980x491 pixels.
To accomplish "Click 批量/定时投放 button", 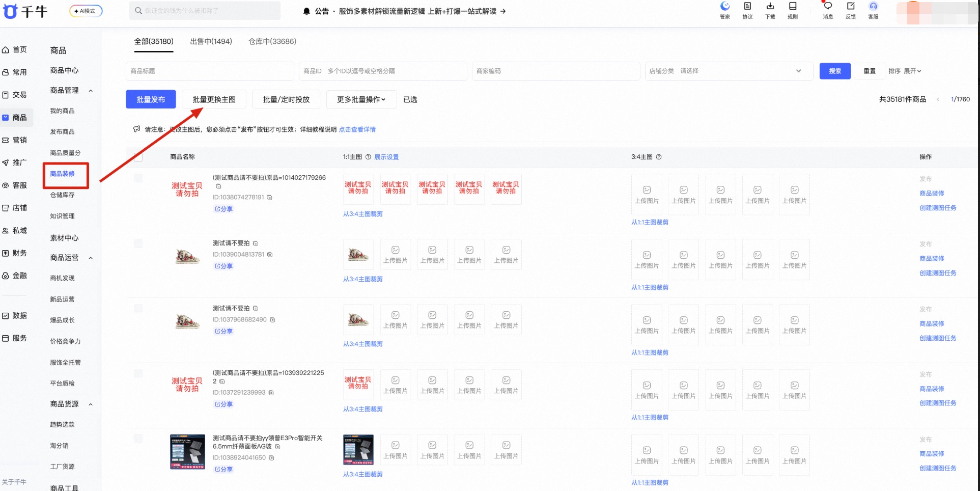I will point(286,99).
